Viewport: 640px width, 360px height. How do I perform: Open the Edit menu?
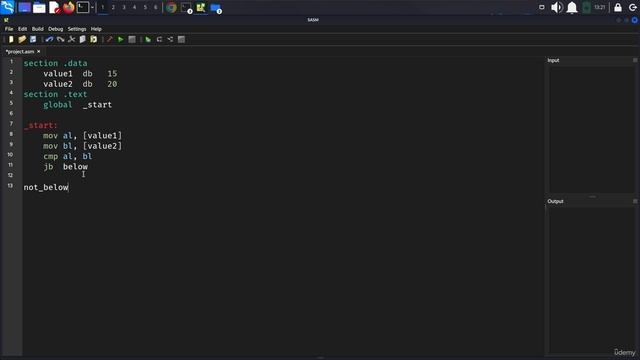(22, 29)
